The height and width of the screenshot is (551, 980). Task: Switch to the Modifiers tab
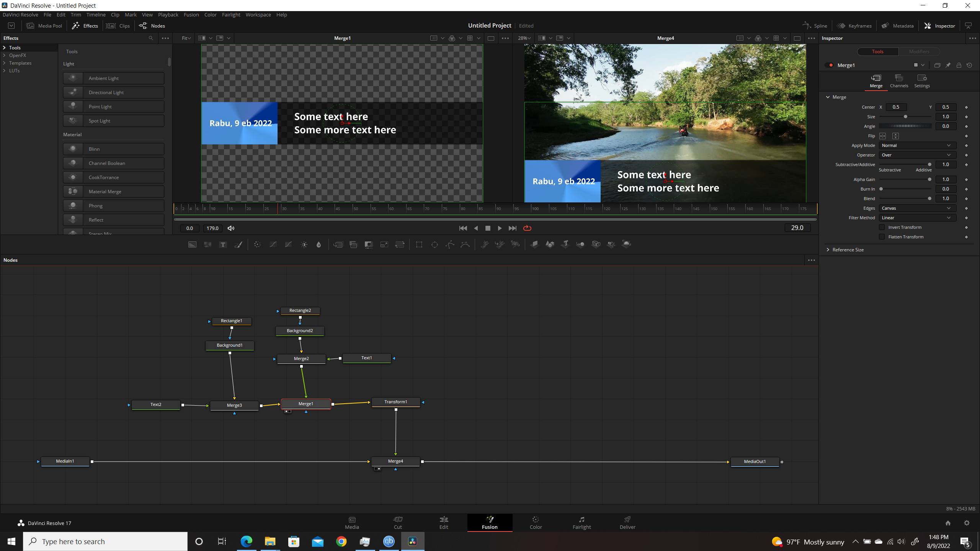pos(919,51)
